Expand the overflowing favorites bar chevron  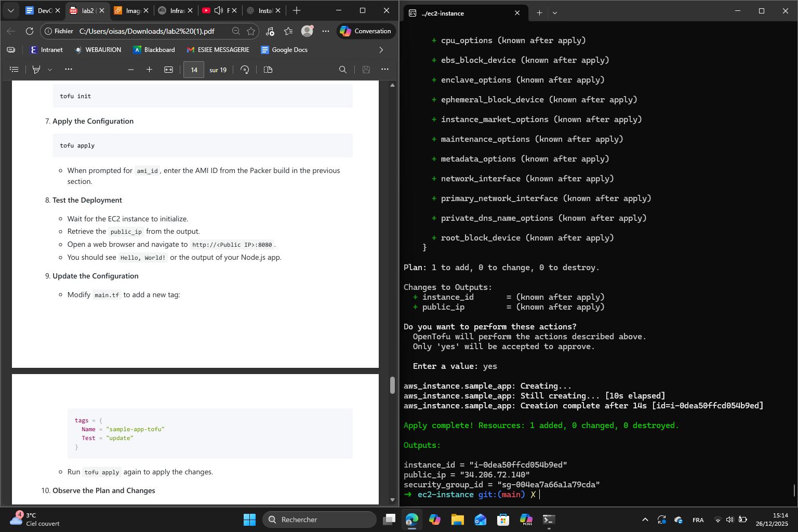pos(381,50)
